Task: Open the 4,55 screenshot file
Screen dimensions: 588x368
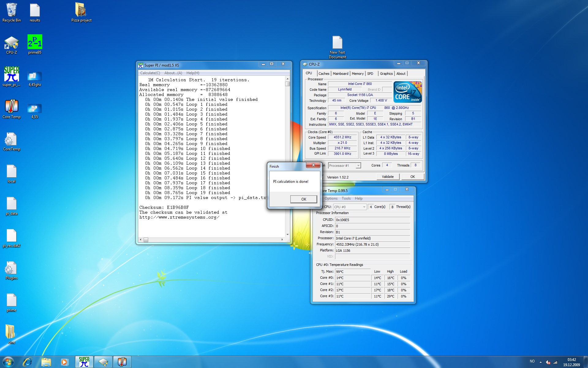Action: click(35, 110)
